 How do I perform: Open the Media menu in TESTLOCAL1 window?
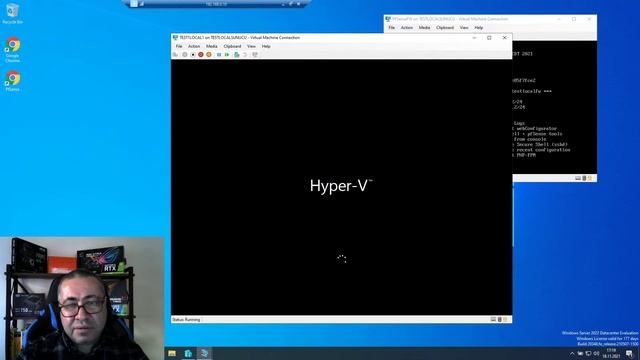click(x=211, y=47)
